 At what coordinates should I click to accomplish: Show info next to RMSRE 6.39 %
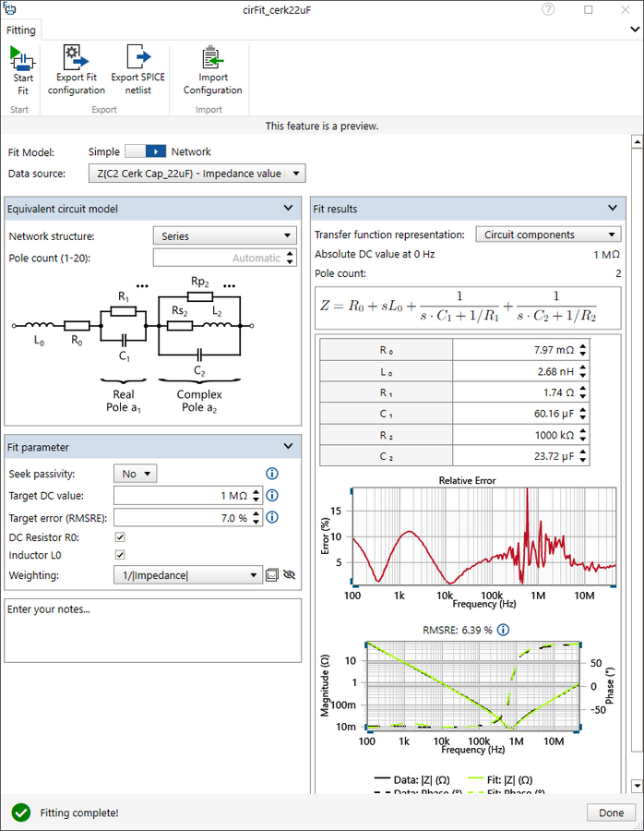(503, 630)
